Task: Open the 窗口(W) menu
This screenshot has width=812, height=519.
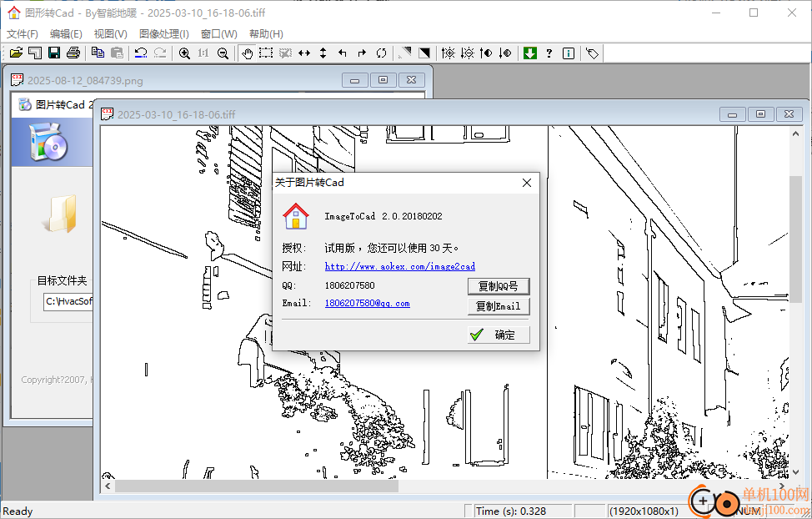Action: click(x=219, y=33)
